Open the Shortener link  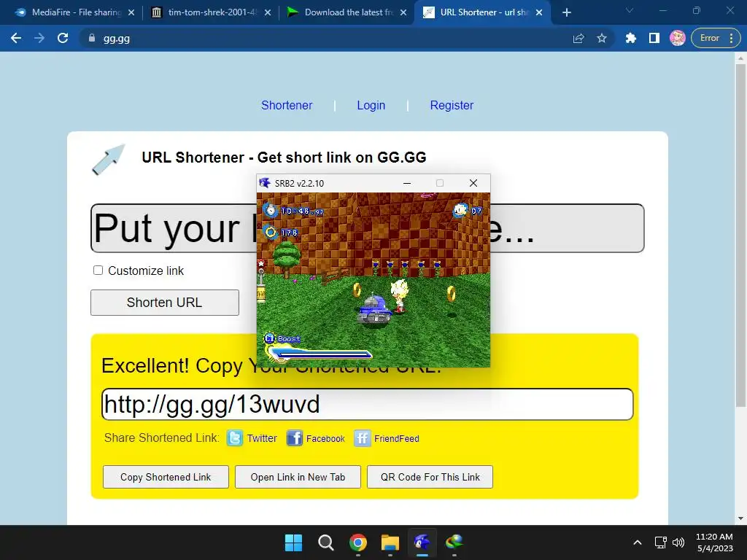coord(287,105)
